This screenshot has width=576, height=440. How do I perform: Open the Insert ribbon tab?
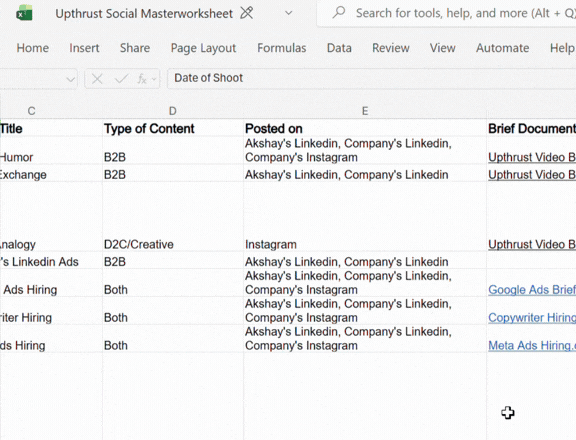point(84,48)
